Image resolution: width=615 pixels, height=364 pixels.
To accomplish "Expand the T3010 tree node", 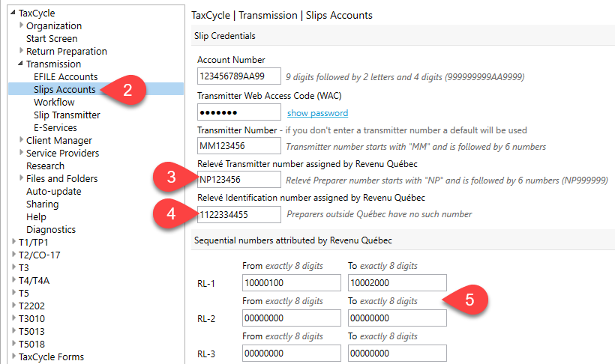I will coord(13,318).
